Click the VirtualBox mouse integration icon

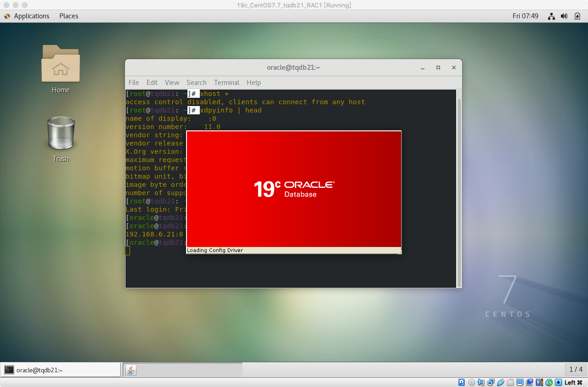pos(549,382)
